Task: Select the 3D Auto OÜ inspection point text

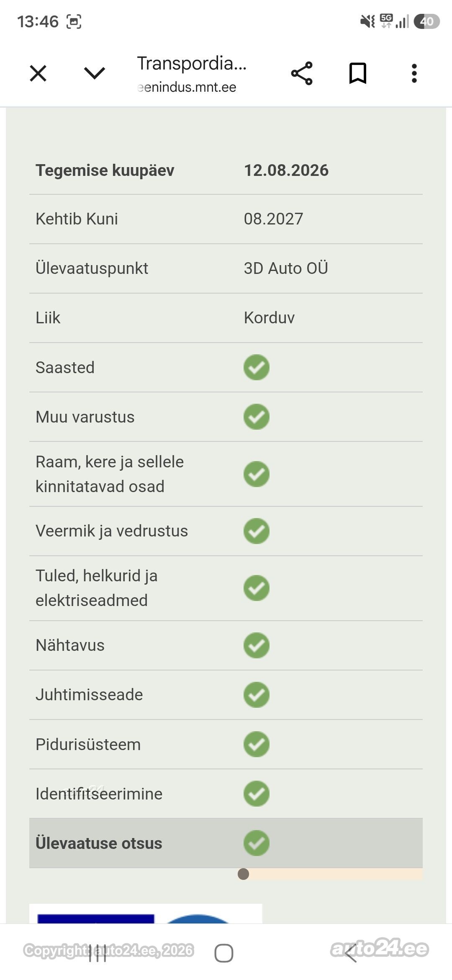Action: [286, 268]
